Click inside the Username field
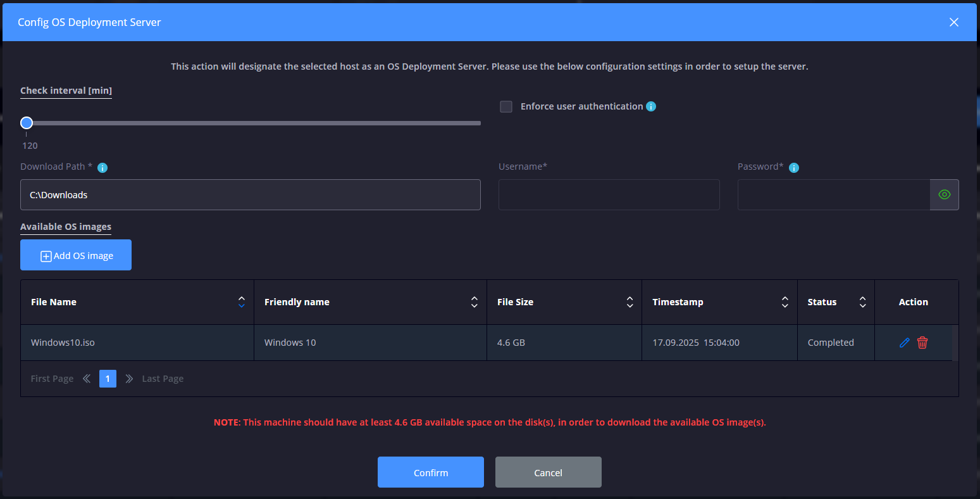Viewport: 980px width, 499px height. click(609, 194)
